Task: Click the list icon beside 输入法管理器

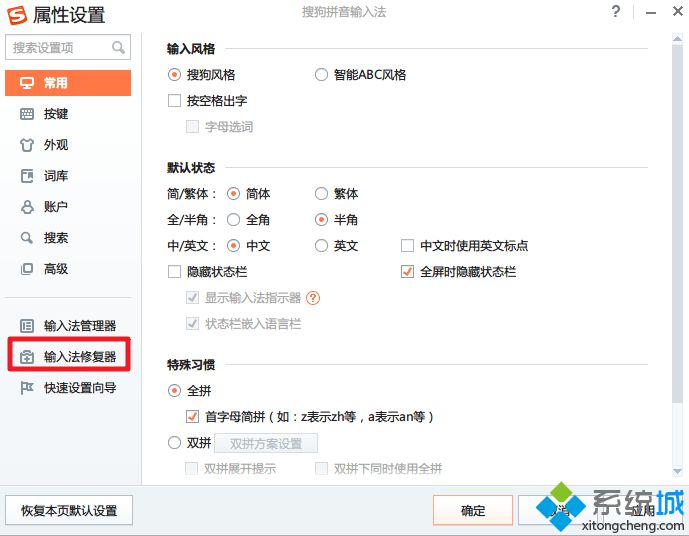Action: (x=27, y=326)
